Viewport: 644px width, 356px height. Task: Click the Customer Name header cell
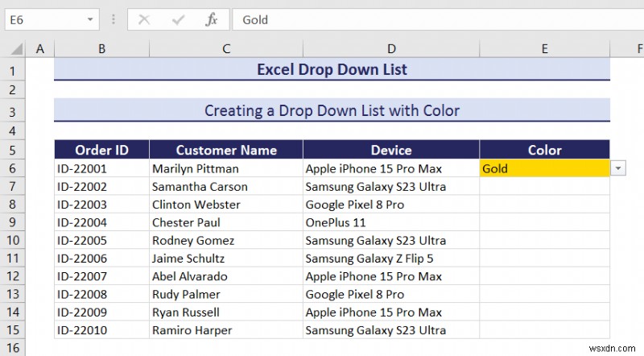(226, 150)
